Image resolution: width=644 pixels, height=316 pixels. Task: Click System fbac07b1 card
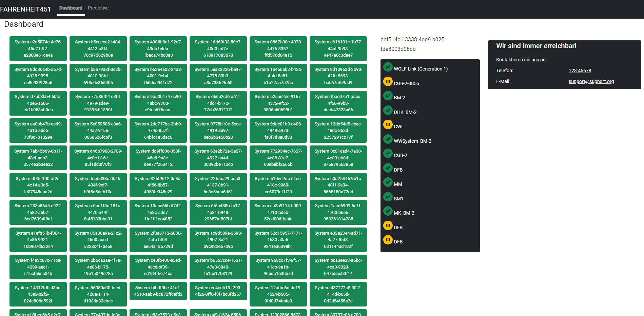coord(338,103)
